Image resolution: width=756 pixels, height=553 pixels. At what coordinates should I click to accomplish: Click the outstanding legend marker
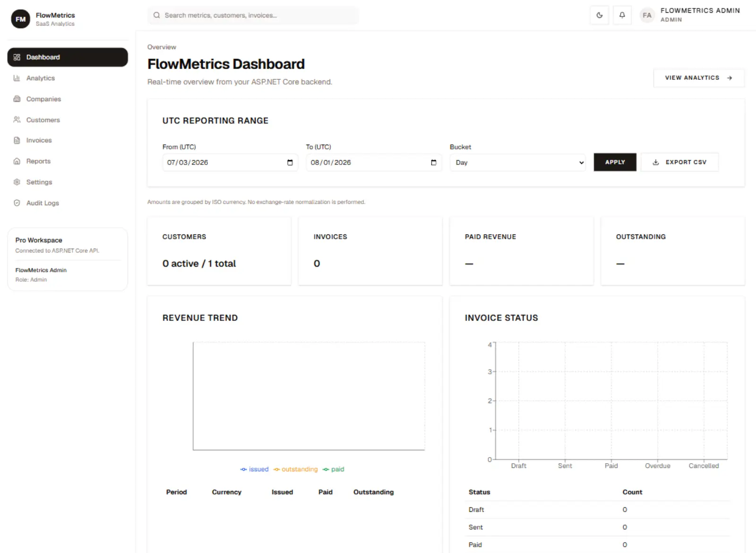point(276,469)
